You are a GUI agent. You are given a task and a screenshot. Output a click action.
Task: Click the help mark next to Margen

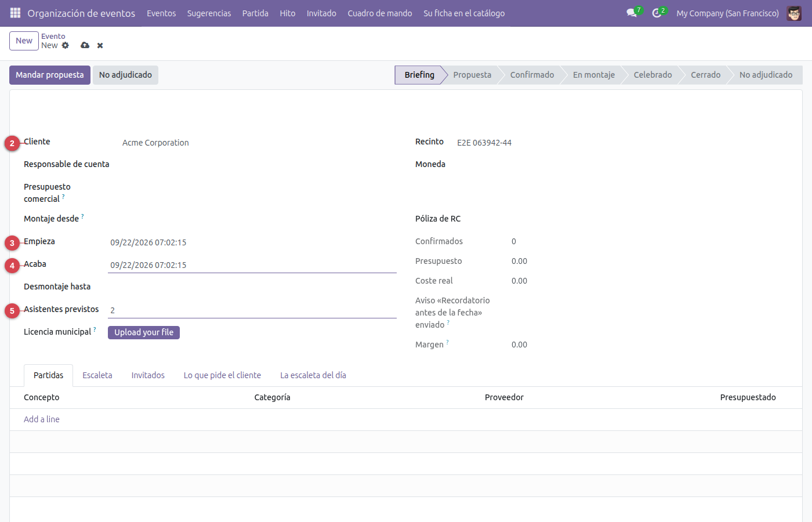447,343
